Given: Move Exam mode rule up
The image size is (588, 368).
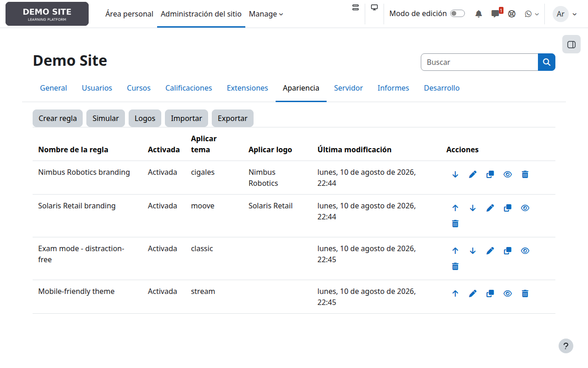Looking at the screenshot, I should [455, 251].
